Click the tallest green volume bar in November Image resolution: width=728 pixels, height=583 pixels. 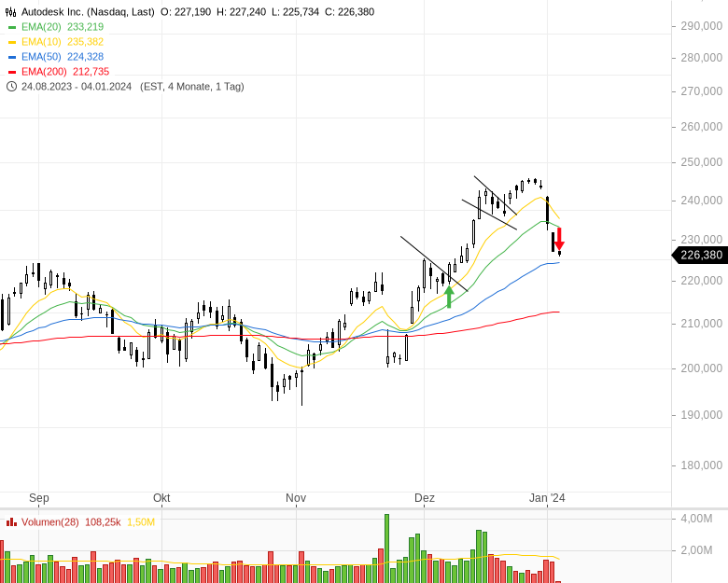pyautogui.click(x=386, y=548)
